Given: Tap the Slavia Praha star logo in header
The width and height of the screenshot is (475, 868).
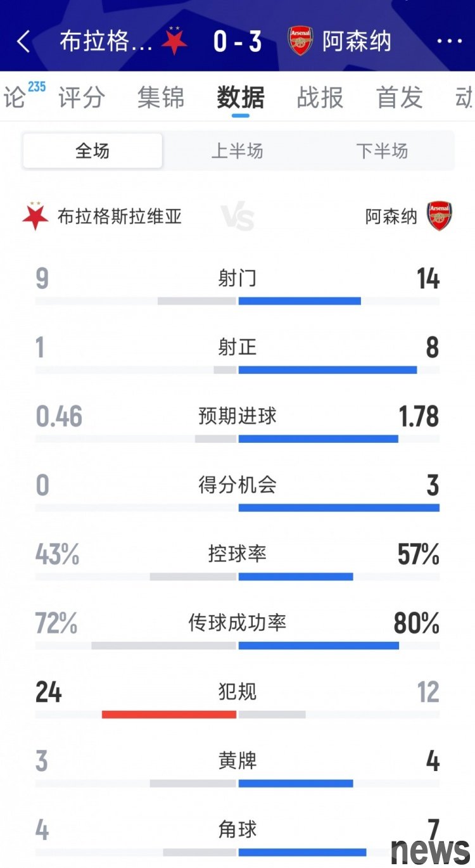Looking at the screenshot, I should (174, 41).
